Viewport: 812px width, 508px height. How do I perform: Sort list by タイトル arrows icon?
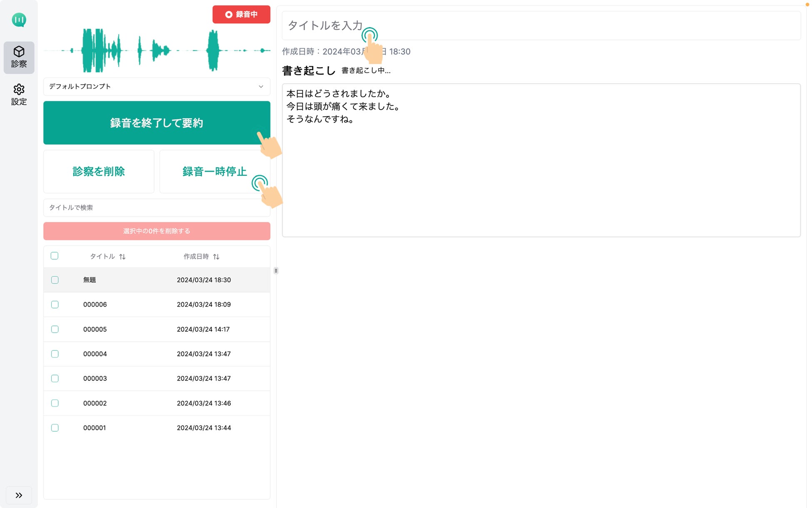pyautogui.click(x=122, y=257)
